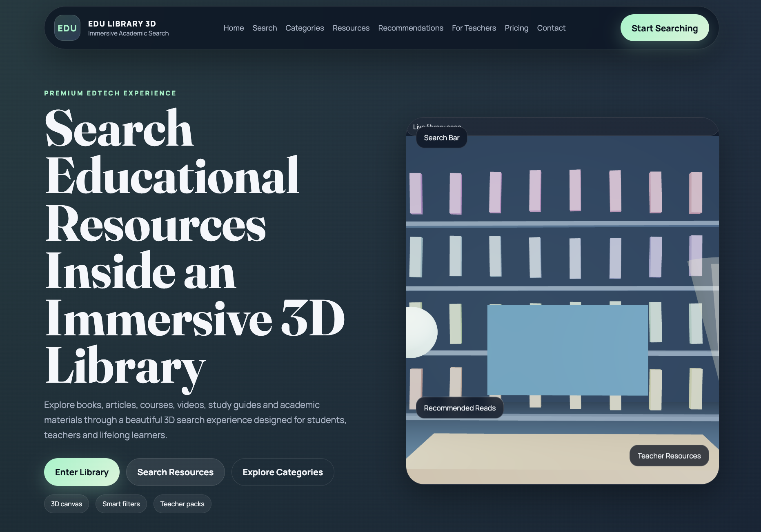The width and height of the screenshot is (761, 532).
Task: Click the Teacher Resources scene label
Action: [669, 456]
